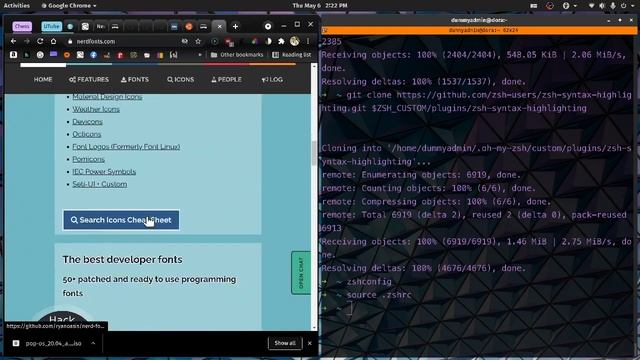Follow the Seti-UI + Custom link

(100, 184)
